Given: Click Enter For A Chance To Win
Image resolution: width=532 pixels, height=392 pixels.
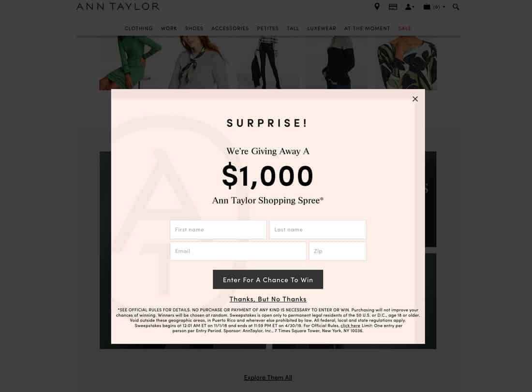Looking at the screenshot, I should click(268, 279).
